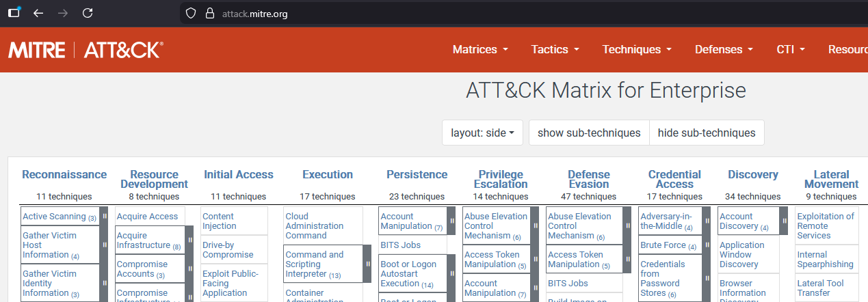Open BITS Jobs under Defense Evasion

click(568, 284)
